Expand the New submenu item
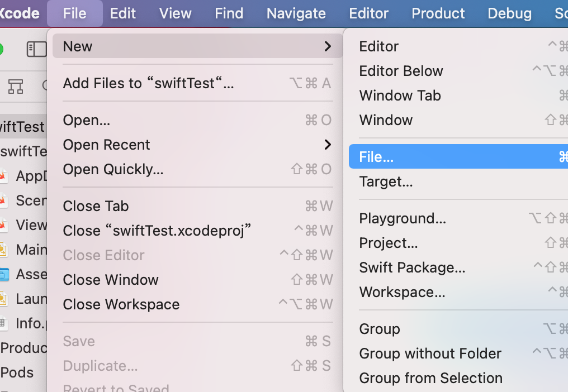The image size is (568, 392). tap(197, 46)
